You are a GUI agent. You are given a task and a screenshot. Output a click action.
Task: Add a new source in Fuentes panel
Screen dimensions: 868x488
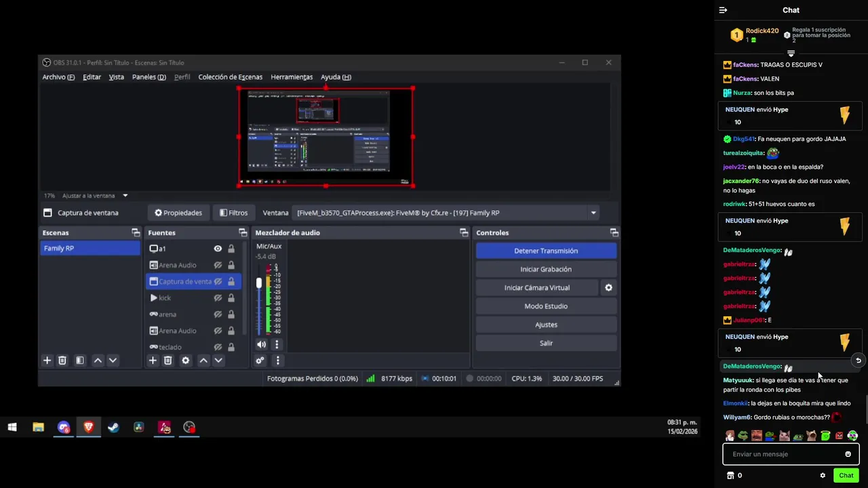(x=153, y=361)
